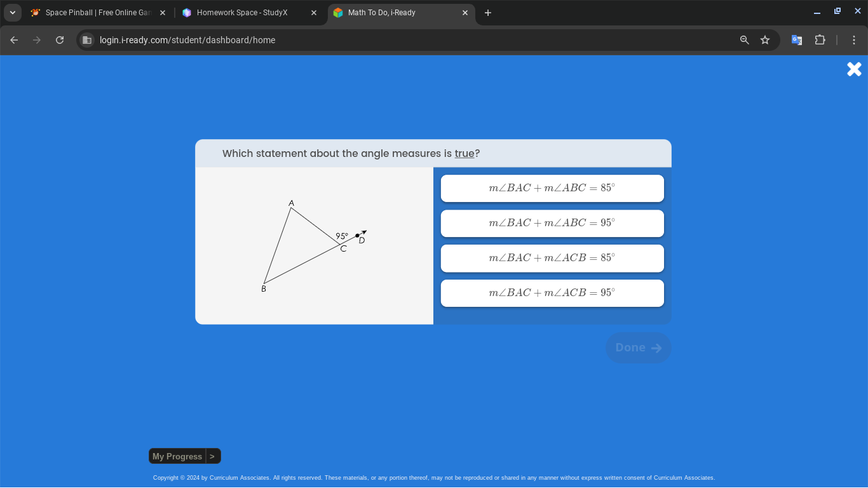This screenshot has width=868, height=488.
Task: Open the Extensions puzzle menu
Action: pyautogui.click(x=820, y=40)
